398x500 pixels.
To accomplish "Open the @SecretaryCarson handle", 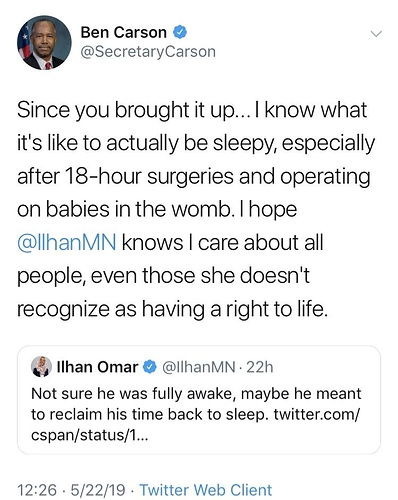I will click(x=148, y=52).
